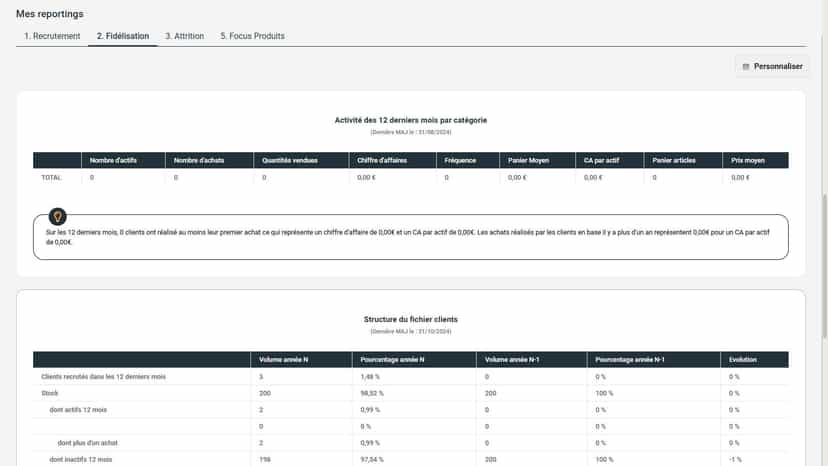Select the Stock row label
The image size is (828, 466).
(x=50, y=393)
